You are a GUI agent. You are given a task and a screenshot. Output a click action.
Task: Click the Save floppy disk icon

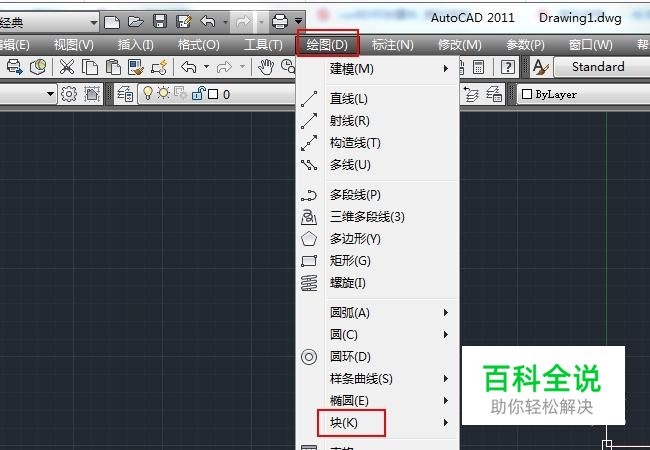160,21
